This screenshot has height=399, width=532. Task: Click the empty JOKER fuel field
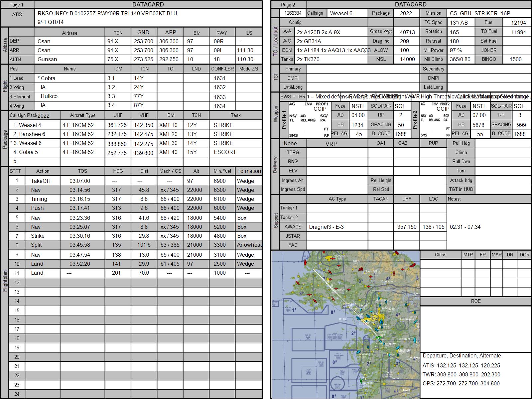516,50
